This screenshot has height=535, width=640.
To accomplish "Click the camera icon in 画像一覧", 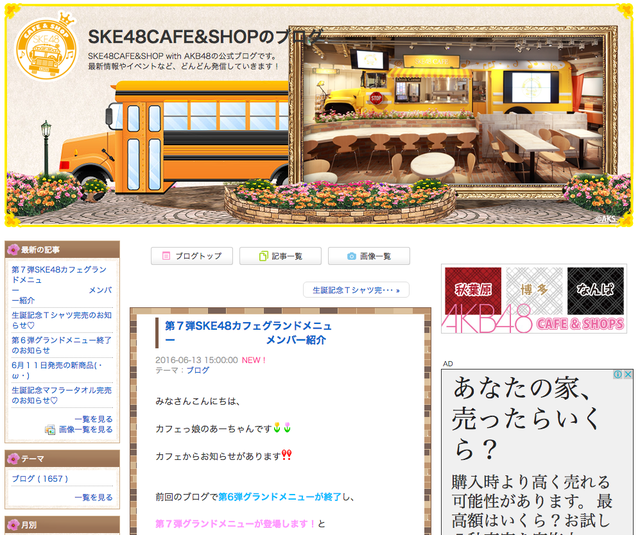I will coord(351,256).
